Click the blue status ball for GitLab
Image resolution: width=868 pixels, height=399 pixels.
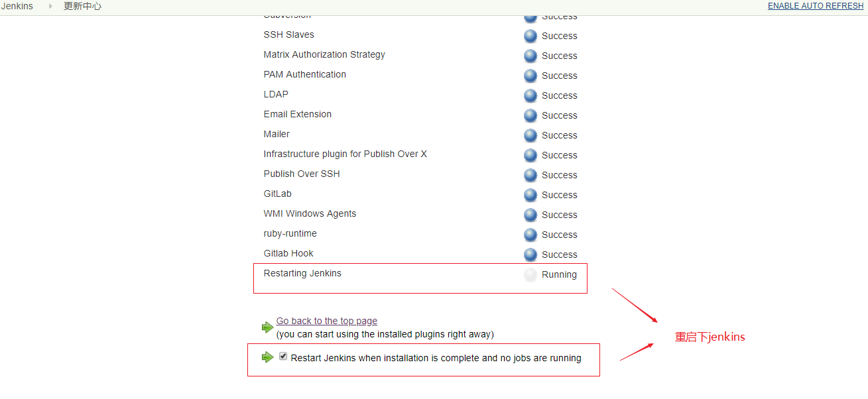[530, 195]
